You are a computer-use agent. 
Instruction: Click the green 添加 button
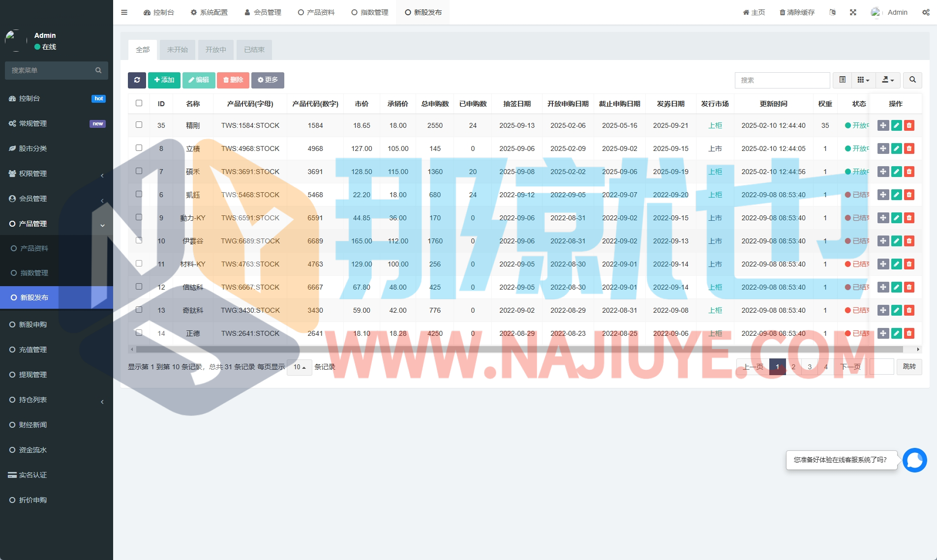point(164,80)
